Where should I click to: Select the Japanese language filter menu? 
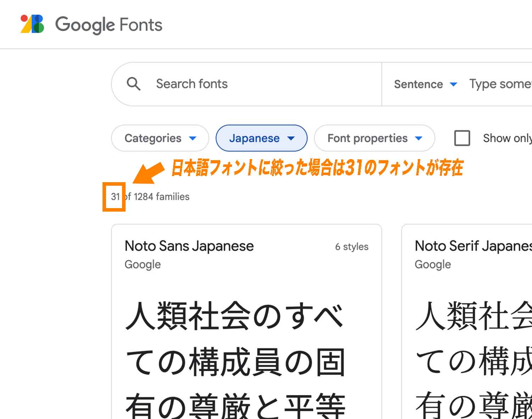pos(261,138)
